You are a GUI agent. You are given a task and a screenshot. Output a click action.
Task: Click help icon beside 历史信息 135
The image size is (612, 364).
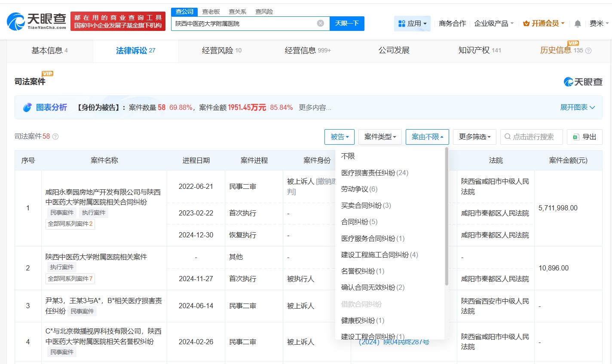point(588,51)
